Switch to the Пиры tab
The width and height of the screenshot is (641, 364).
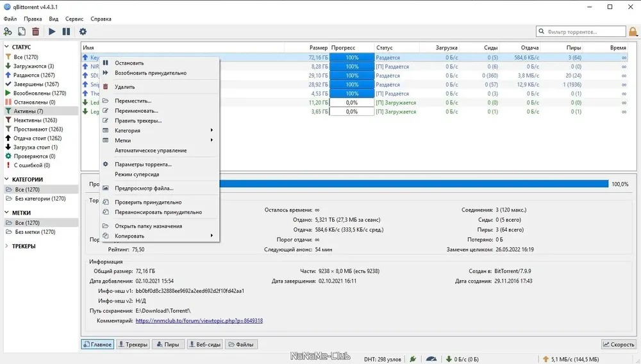168,344
